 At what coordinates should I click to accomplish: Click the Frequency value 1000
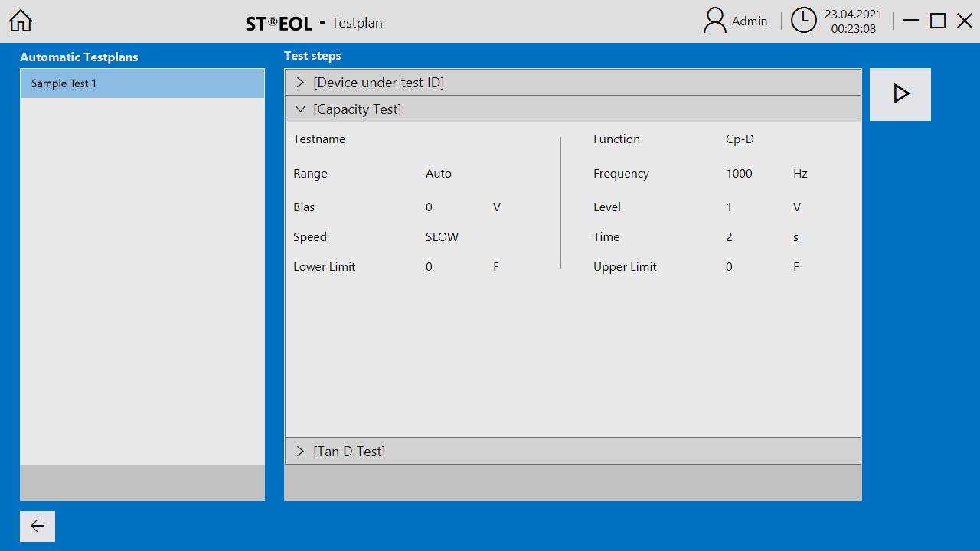coord(739,174)
